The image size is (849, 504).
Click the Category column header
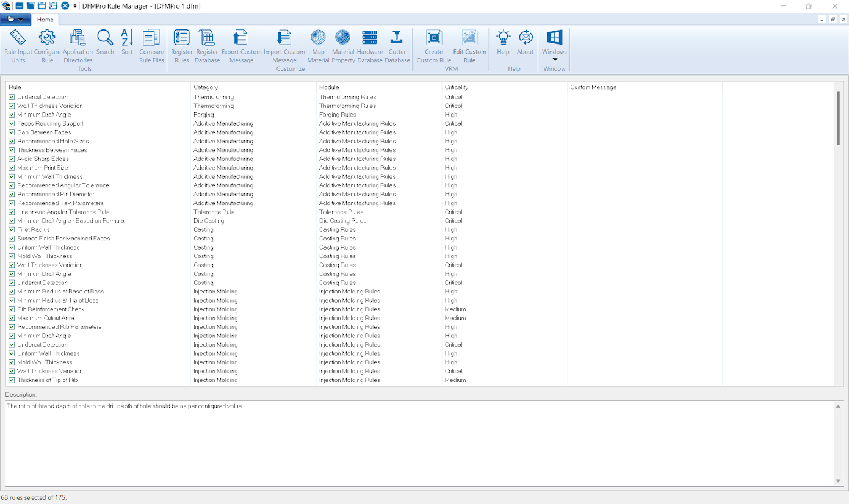pos(206,87)
